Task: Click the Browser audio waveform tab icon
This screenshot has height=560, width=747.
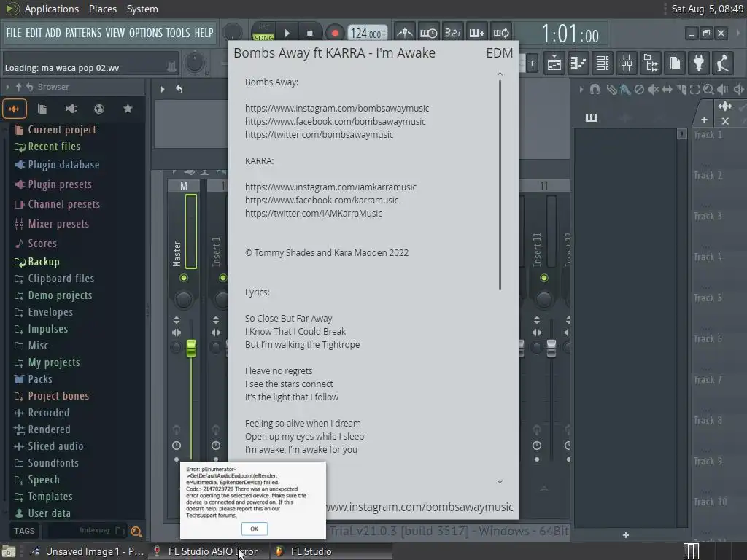Action: tap(14, 109)
